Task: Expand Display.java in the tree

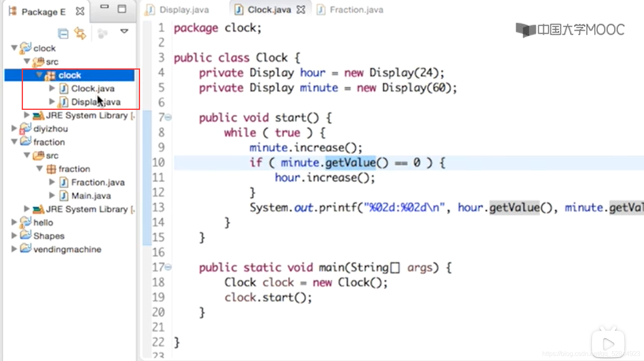Action: click(x=52, y=101)
